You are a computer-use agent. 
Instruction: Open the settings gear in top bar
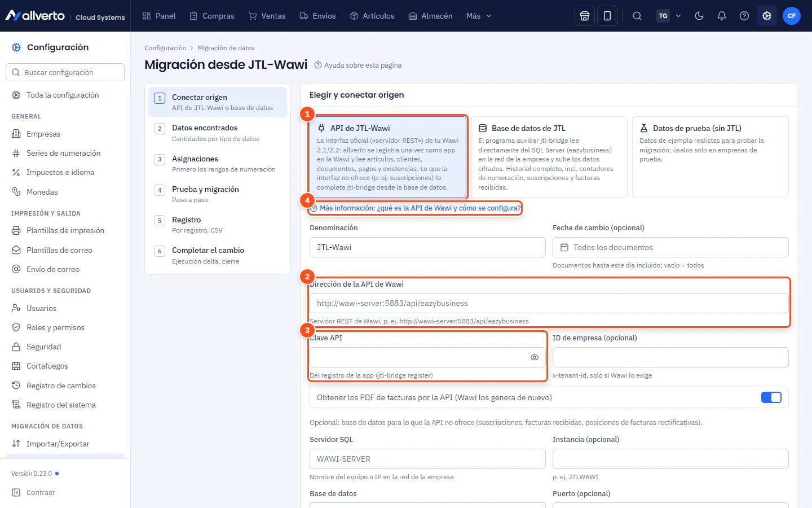tap(767, 16)
